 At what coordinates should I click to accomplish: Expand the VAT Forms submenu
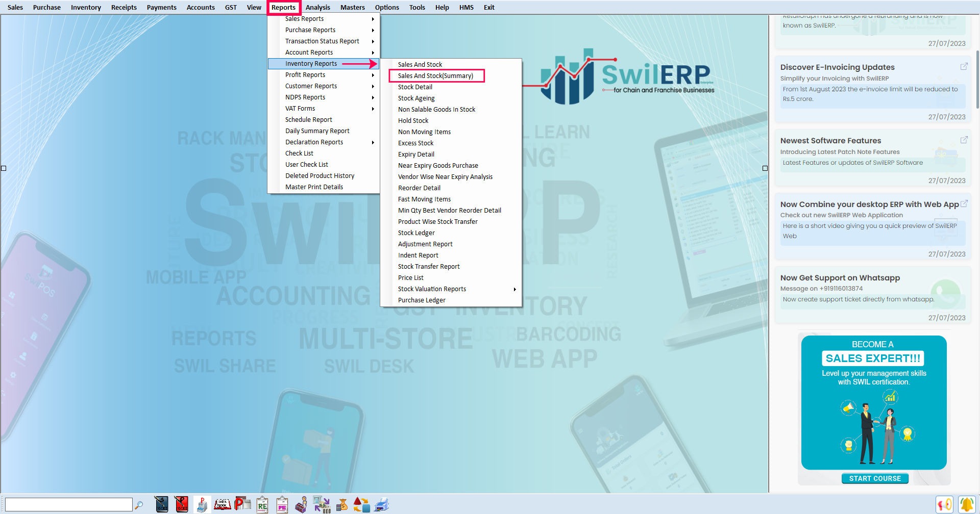click(324, 109)
